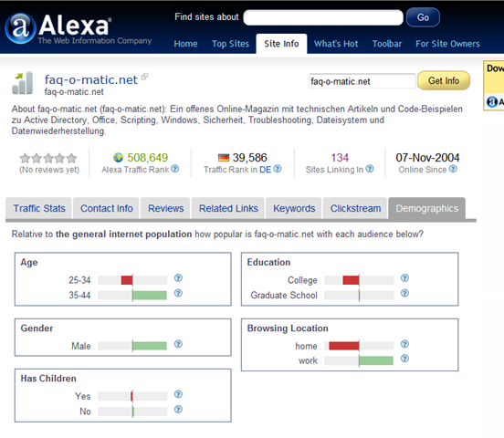
Task: Click the work browsing location green bar
Action: click(376, 360)
